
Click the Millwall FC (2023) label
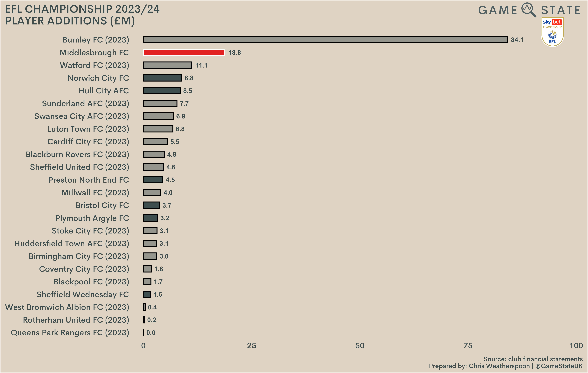(95, 193)
